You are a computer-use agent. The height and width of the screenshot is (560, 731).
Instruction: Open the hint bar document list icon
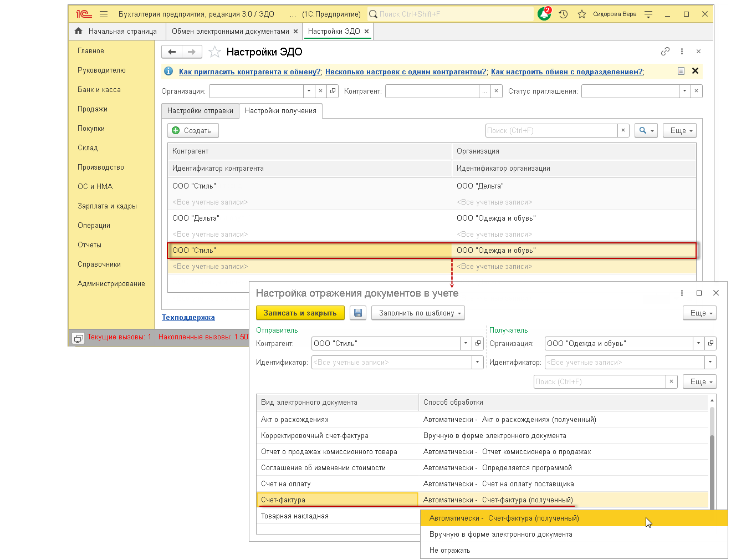681,71
